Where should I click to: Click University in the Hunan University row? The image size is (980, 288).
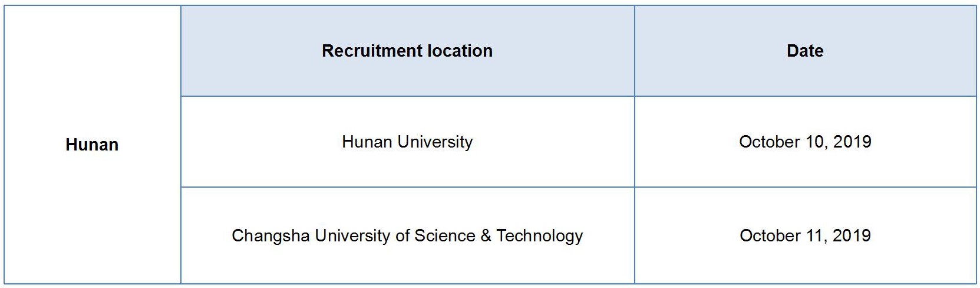coord(435,142)
